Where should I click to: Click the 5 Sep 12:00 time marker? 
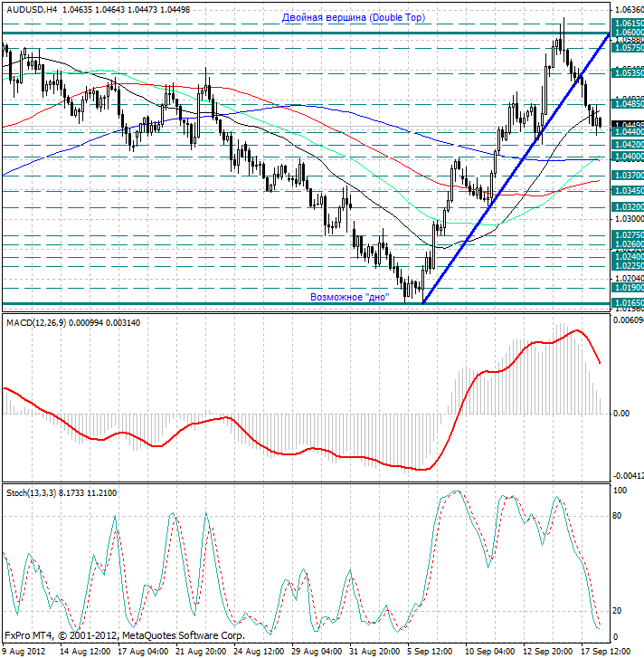pyautogui.click(x=430, y=652)
